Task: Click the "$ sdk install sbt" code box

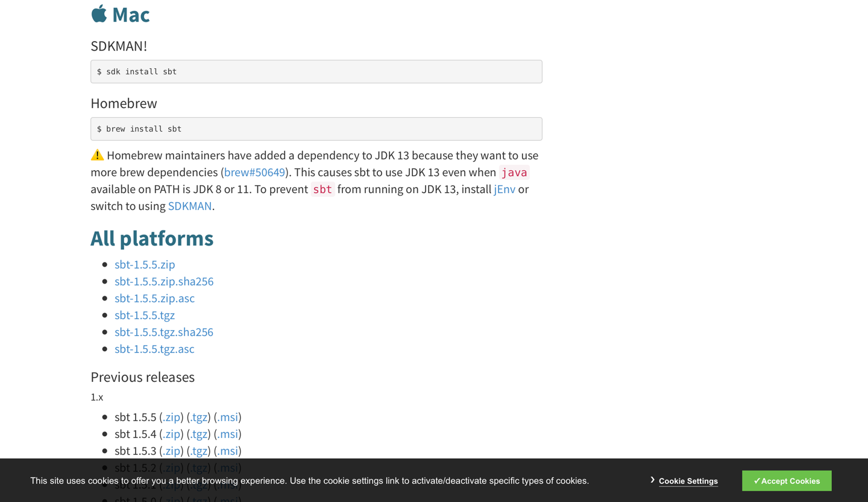Action: 316,72
